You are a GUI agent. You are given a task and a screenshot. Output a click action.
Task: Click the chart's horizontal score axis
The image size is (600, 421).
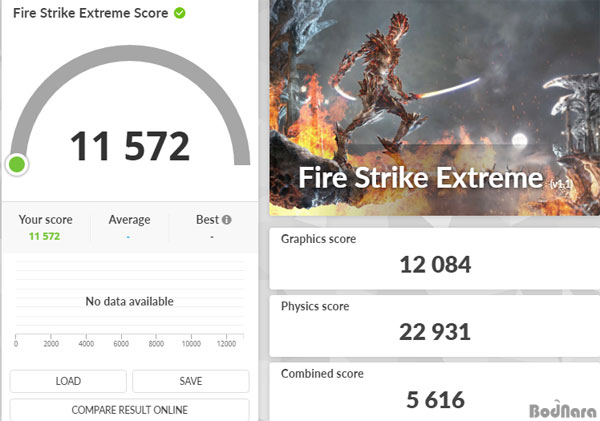(x=129, y=338)
